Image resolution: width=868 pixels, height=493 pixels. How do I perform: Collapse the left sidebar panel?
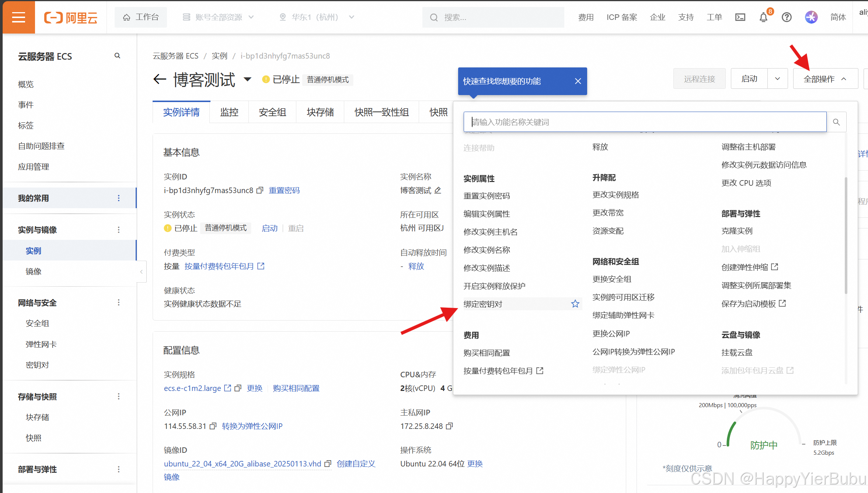141,272
